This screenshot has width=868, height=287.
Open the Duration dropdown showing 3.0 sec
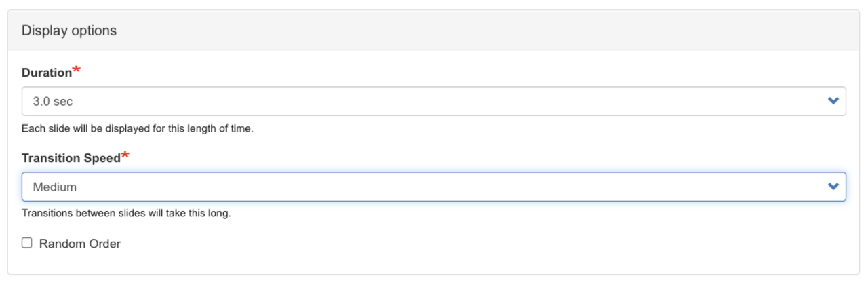(x=433, y=101)
